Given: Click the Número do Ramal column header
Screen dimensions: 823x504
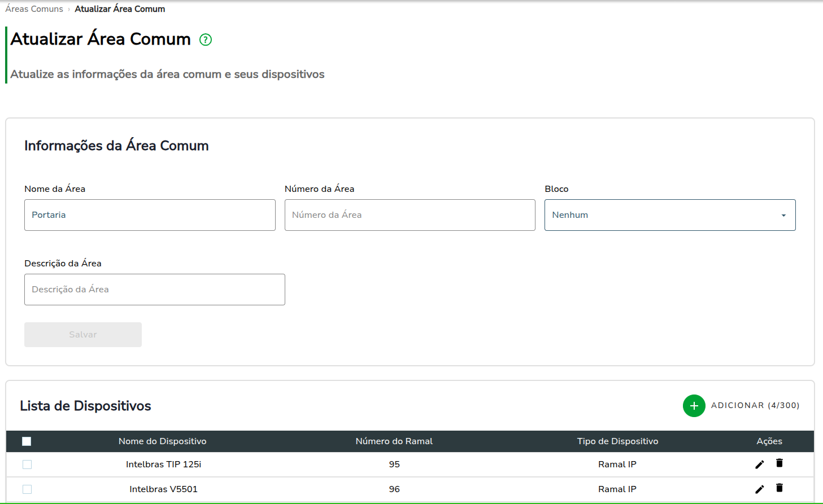Looking at the screenshot, I should 394,441.
